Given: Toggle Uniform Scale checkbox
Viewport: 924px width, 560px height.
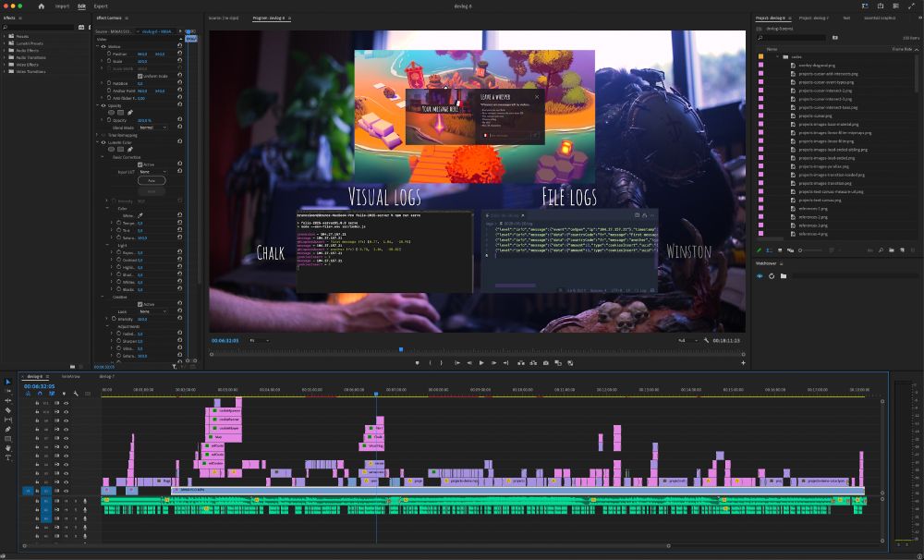Looking at the screenshot, I should [140, 76].
